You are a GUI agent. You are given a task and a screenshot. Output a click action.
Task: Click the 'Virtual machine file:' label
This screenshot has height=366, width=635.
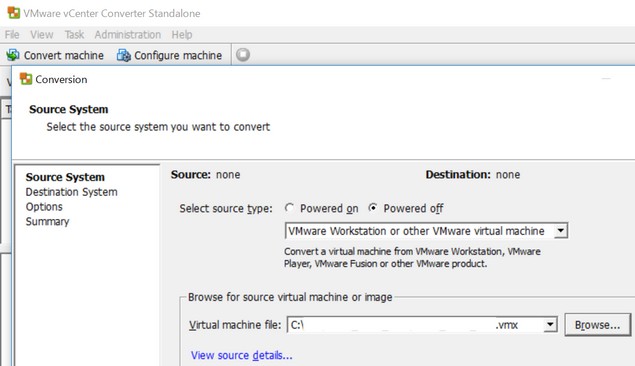point(235,325)
